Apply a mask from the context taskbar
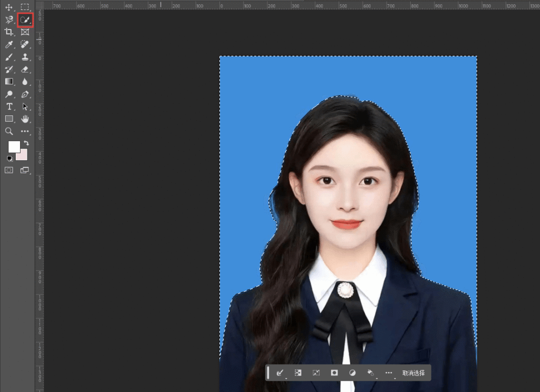This screenshot has width=540, height=392. 334,373
